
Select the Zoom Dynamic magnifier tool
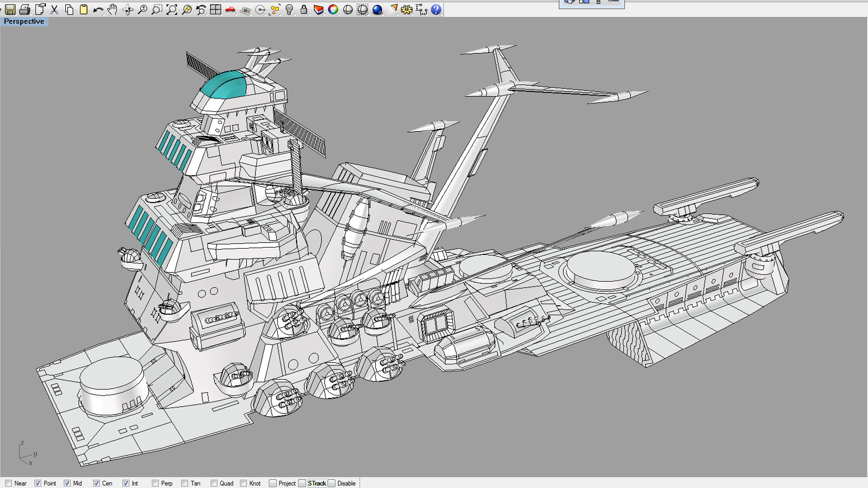click(142, 9)
